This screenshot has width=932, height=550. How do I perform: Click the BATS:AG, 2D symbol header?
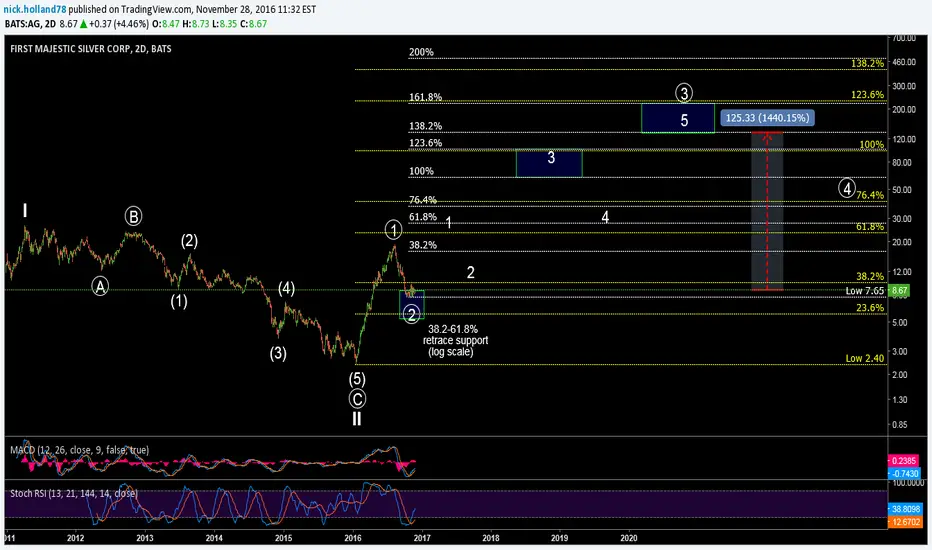point(30,24)
